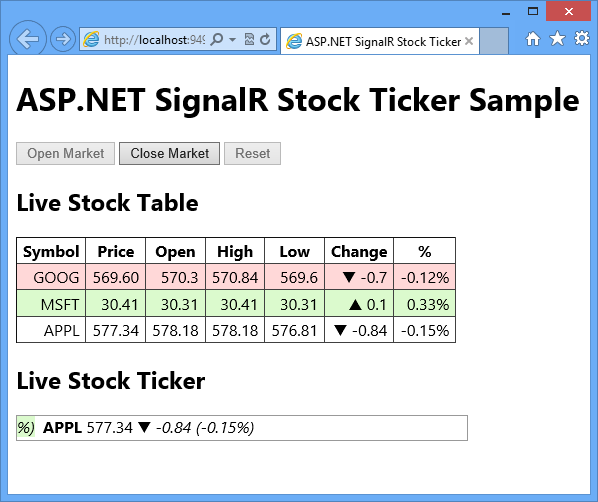Click the Reset button
Screen dimensions: 598x502
coord(252,154)
